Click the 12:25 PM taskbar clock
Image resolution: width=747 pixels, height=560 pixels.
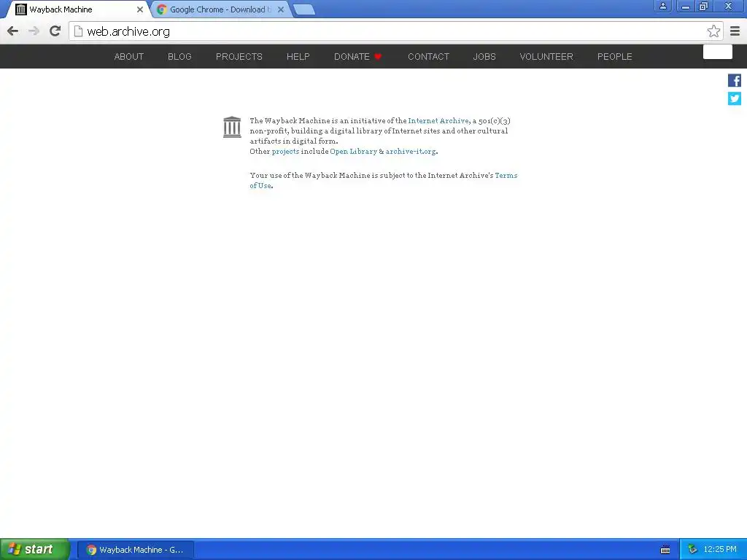coord(720,550)
